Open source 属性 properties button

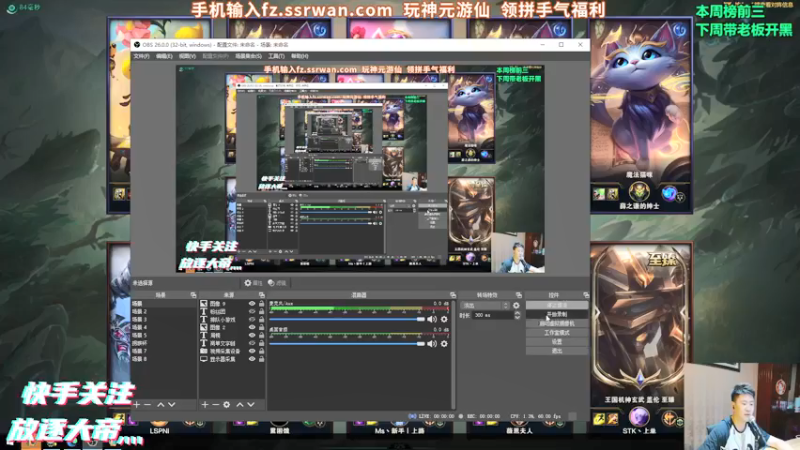tap(253, 283)
